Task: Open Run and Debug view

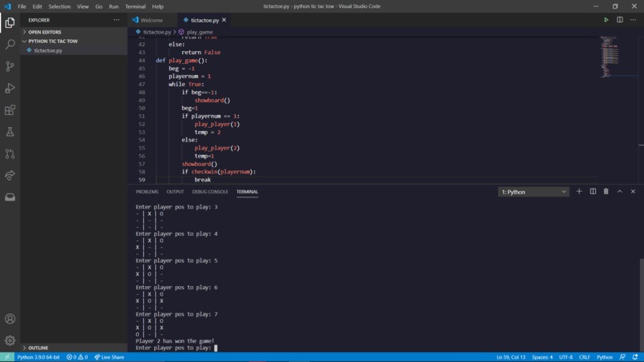Action: click(10, 88)
